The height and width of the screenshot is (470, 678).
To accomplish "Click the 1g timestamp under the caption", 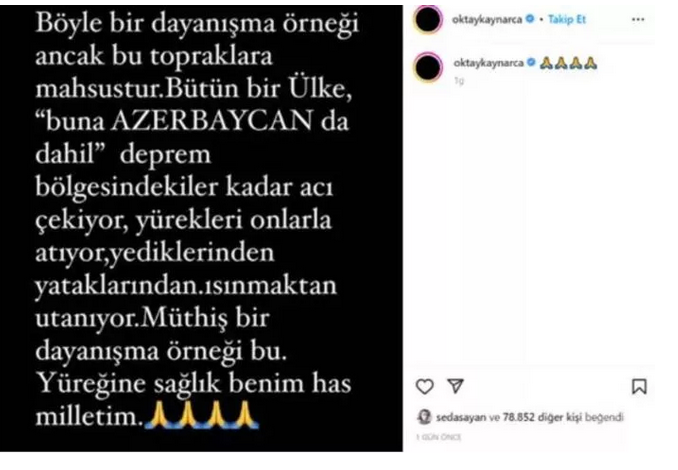I will pos(459,81).
